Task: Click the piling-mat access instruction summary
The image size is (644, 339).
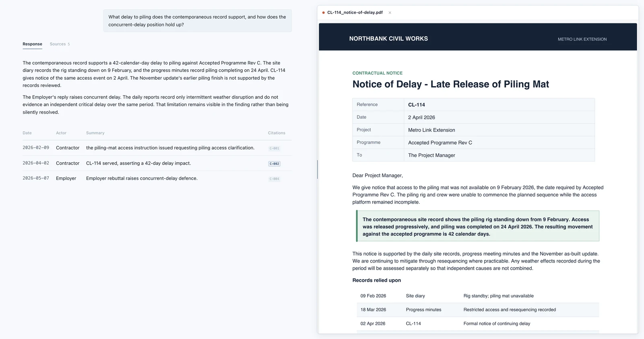Action: (x=170, y=148)
